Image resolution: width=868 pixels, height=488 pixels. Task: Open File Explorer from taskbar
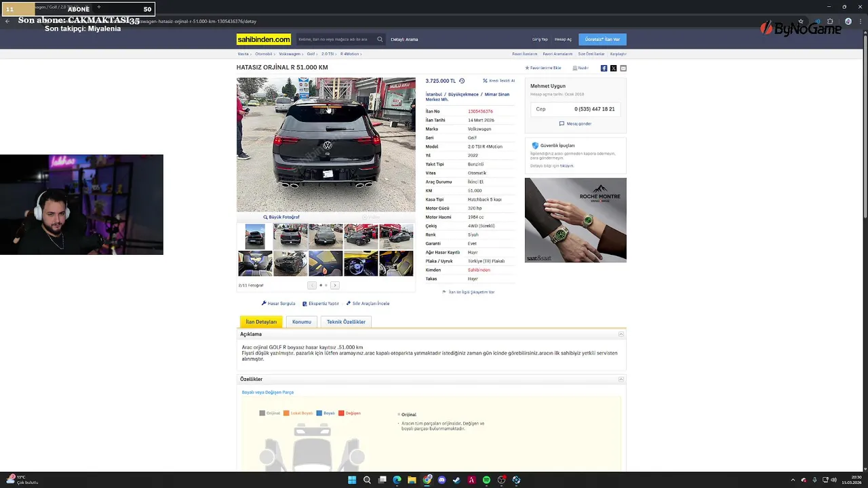pos(412,480)
